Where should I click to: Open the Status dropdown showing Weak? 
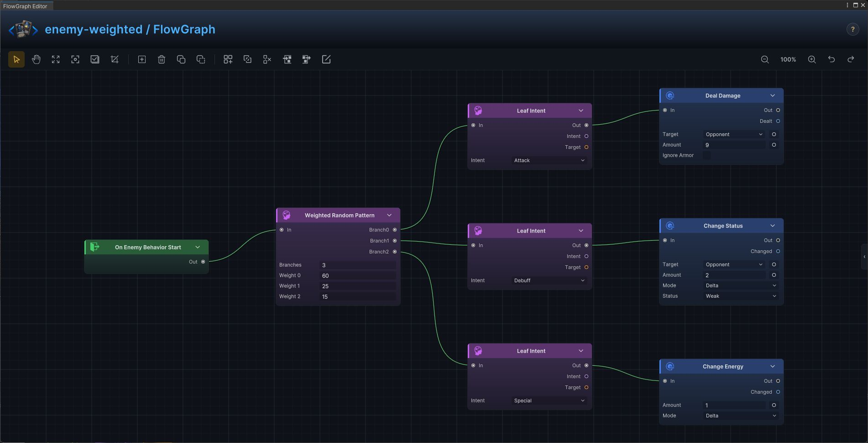(741, 296)
